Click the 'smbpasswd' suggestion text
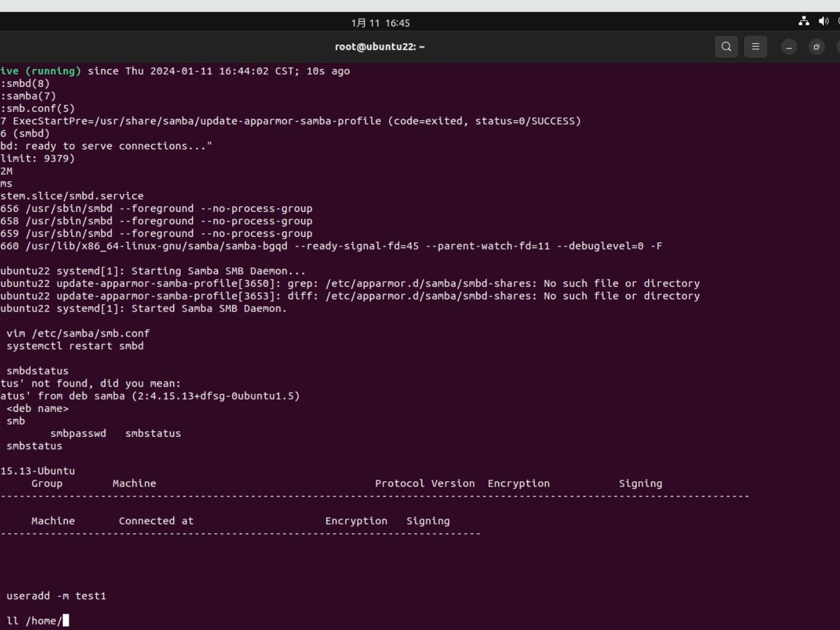This screenshot has width=840, height=630. [x=78, y=433]
